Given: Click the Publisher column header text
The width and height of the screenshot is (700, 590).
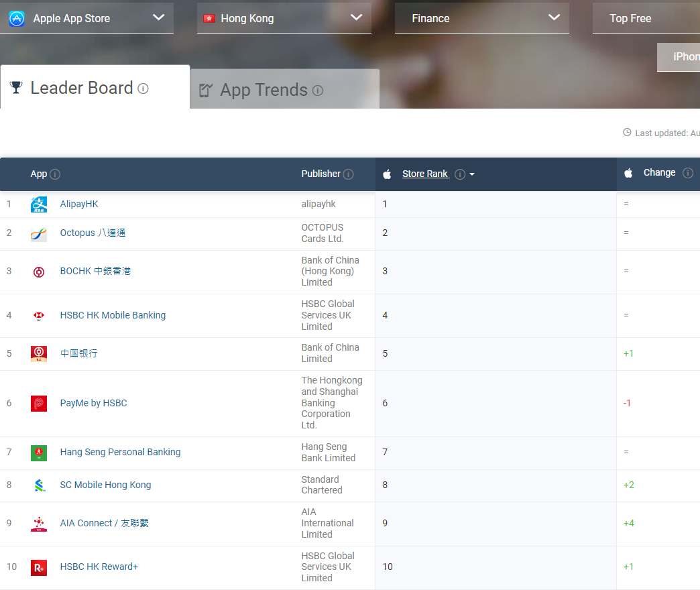Looking at the screenshot, I should point(320,174).
